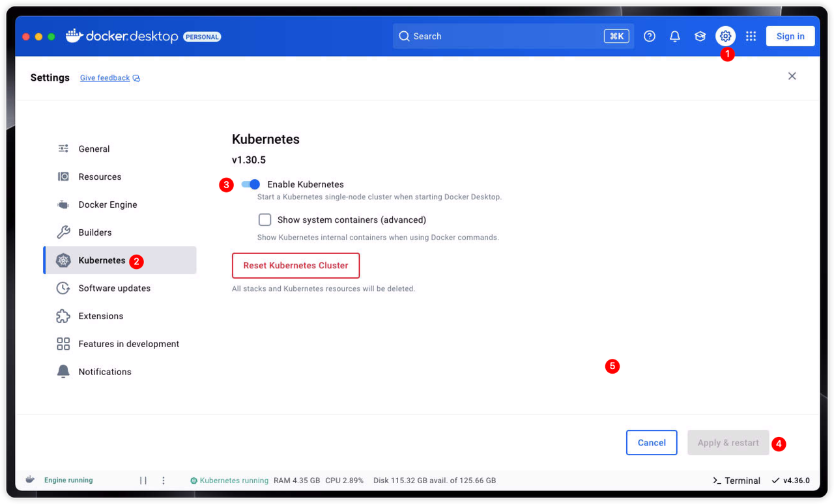Screen dimensions: 834x504
Task: Select the Kubernetes settings section
Action: pos(120,260)
